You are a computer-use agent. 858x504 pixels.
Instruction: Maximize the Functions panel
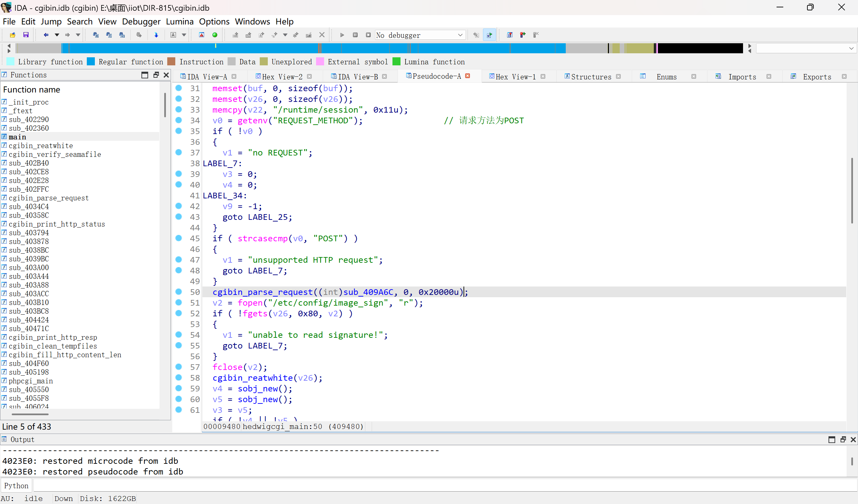(145, 75)
